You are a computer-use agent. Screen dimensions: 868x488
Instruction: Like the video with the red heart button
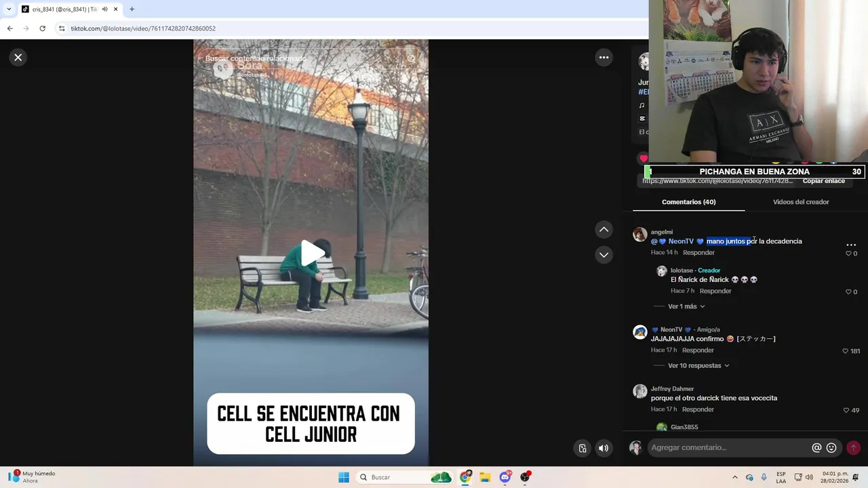[x=643, y=159]
